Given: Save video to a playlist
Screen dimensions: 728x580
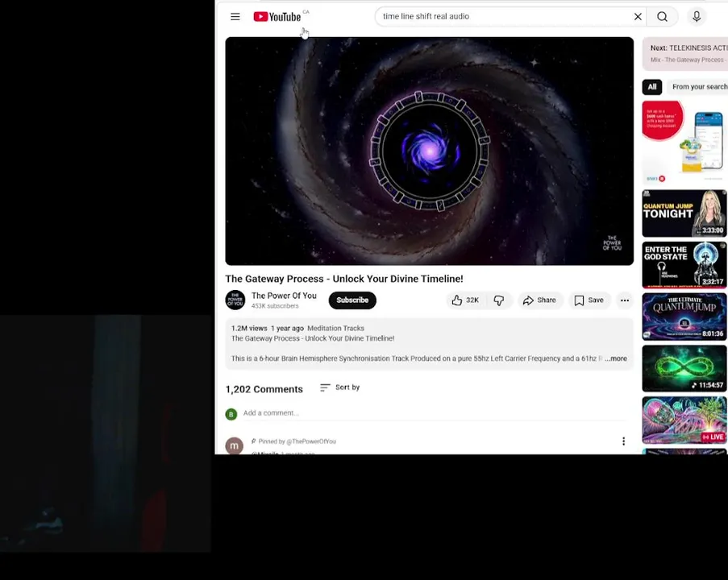Looking at the screenshot, I should 589,300.
